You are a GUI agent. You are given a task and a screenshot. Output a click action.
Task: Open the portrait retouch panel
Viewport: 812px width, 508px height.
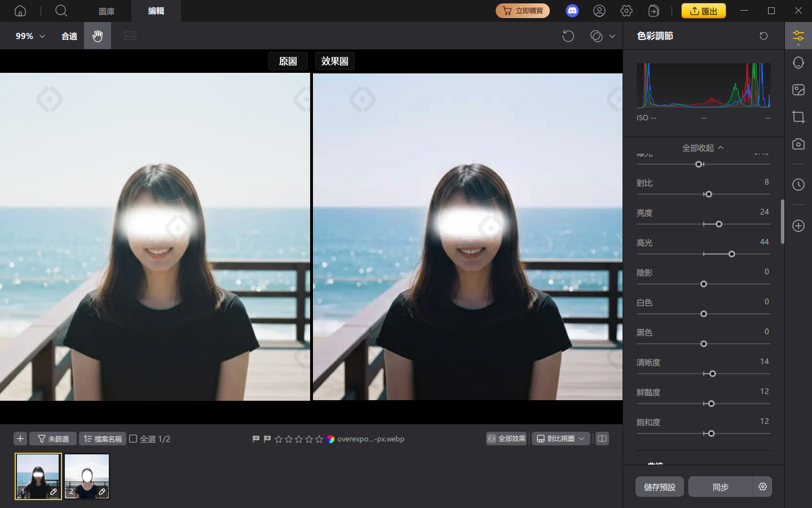point(798,62)
